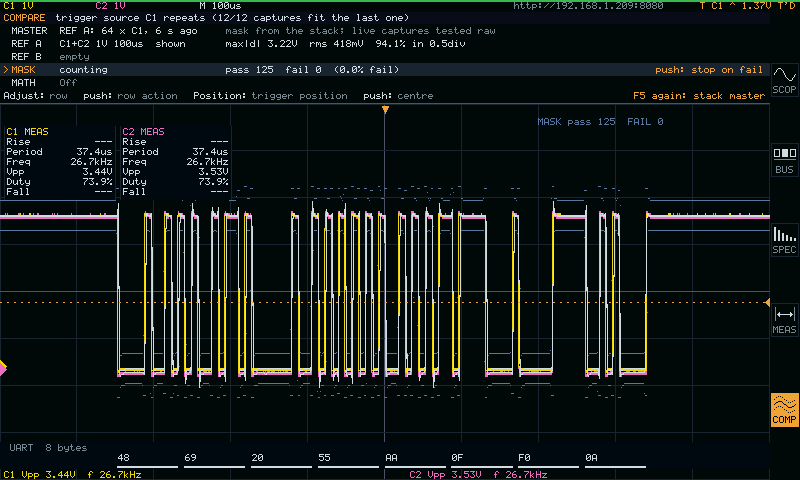Click the C1 1V channel header
Image resolution: width=800 pixels, height=480 pixels.
coord(18,6)
